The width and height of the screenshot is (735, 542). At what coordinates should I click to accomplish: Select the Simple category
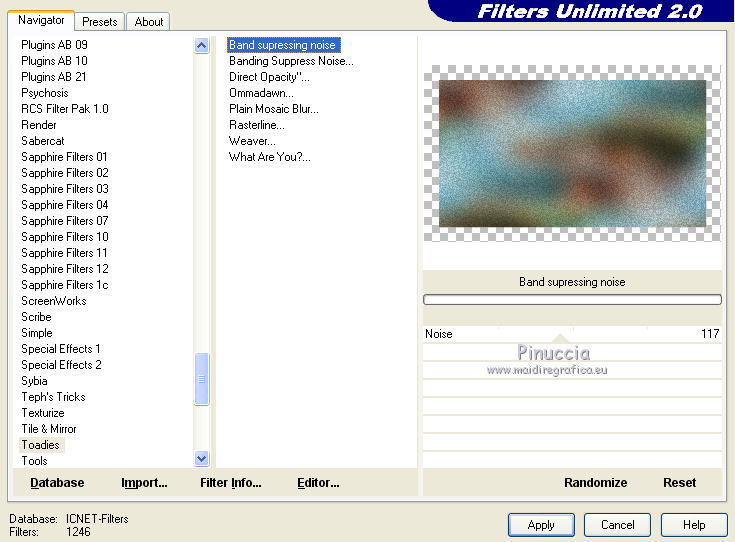(37, 332)
